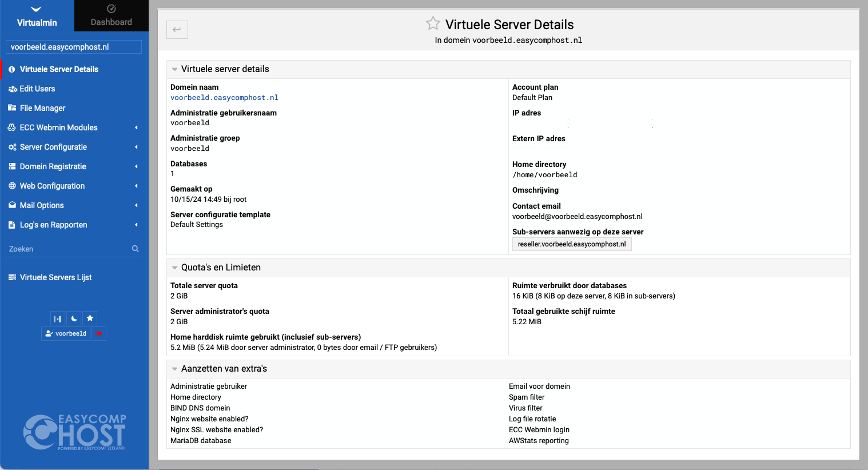Click the gears icon beside Server Configuratie
The width and height of the screenshot is (868, 470).
coord(12,147)
